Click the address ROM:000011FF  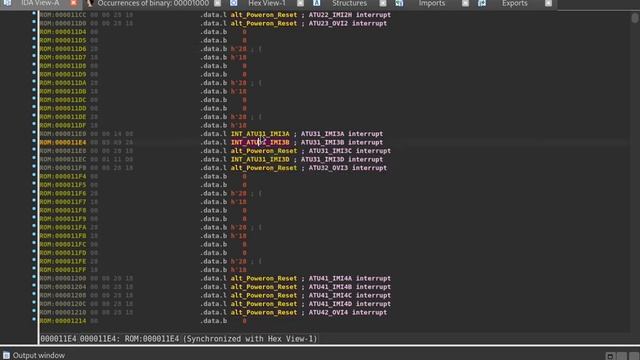click(63, 270)
